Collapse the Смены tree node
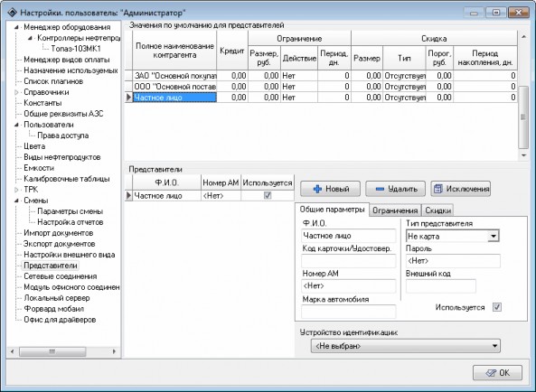Image resolution: width=536 pixels, height=392 pixels. [x=16, y=201]
